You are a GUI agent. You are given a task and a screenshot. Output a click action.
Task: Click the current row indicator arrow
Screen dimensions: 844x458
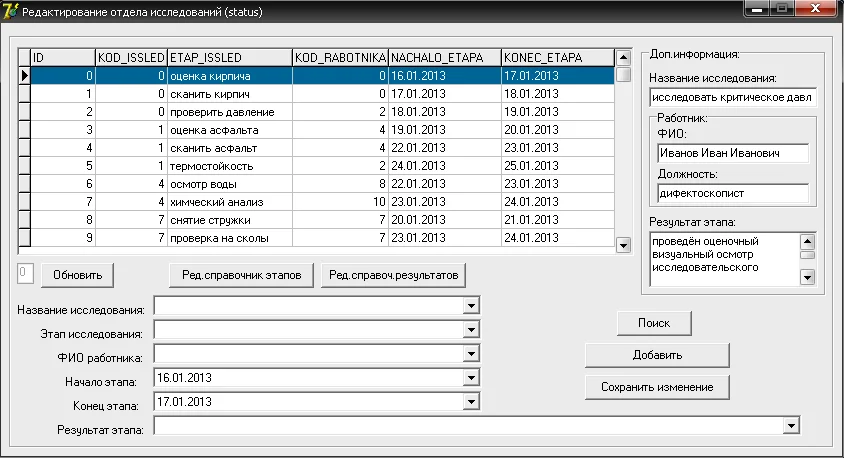pyautogui.click(x=24, y=75)
